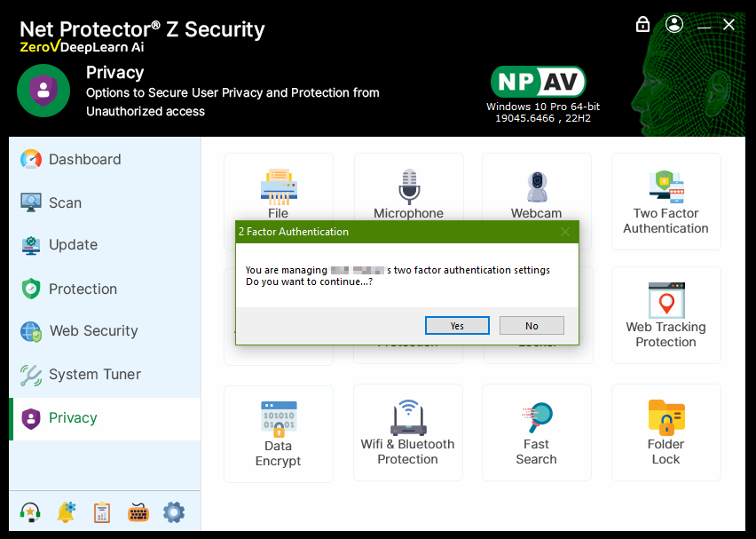Click No to cancel the authentication prompt
756x539 pixels.
pyautogui.click(x=532, y=325)
